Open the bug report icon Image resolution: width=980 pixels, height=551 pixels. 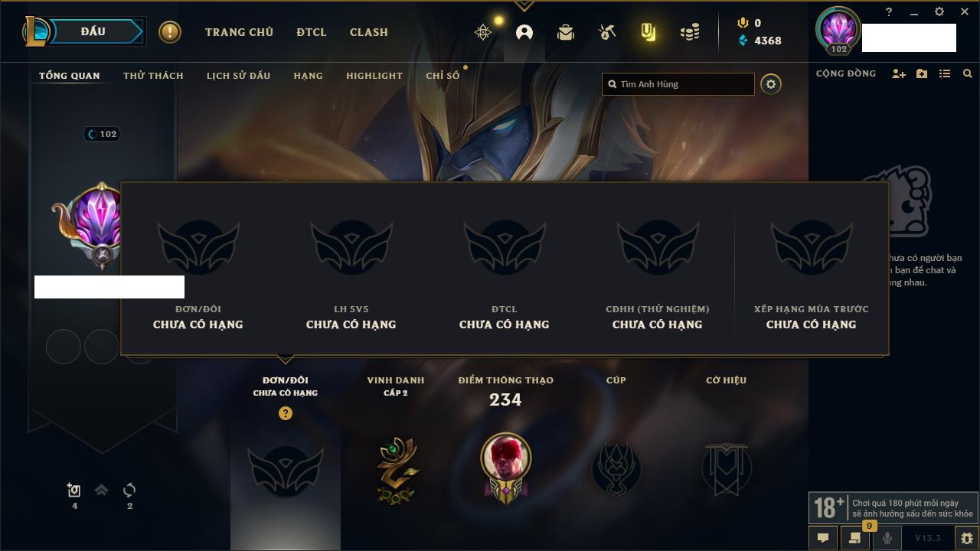click(966, 538)
